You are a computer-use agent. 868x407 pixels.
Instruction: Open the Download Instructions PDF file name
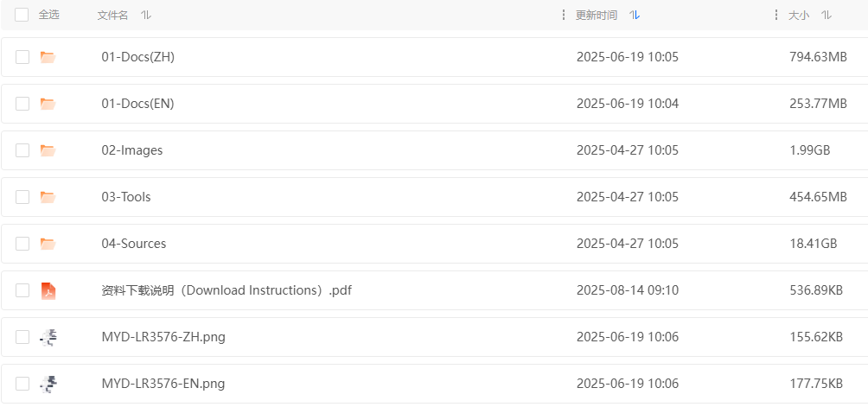click(226, 290)
